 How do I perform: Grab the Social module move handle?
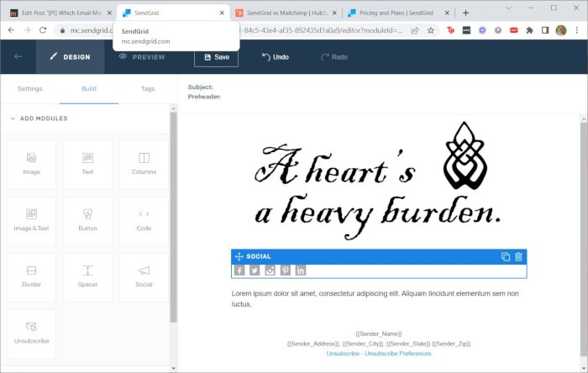pos(239,256)
